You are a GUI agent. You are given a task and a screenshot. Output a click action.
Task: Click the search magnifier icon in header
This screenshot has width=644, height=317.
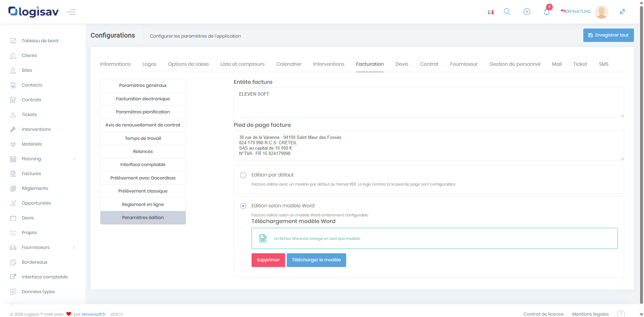click(507, 12)
